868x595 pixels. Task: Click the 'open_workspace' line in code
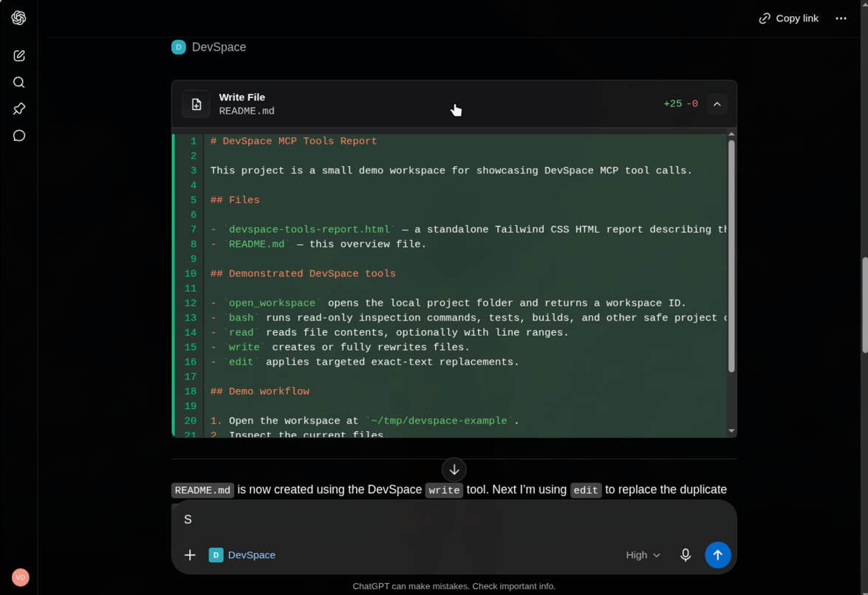click(448, 303)
